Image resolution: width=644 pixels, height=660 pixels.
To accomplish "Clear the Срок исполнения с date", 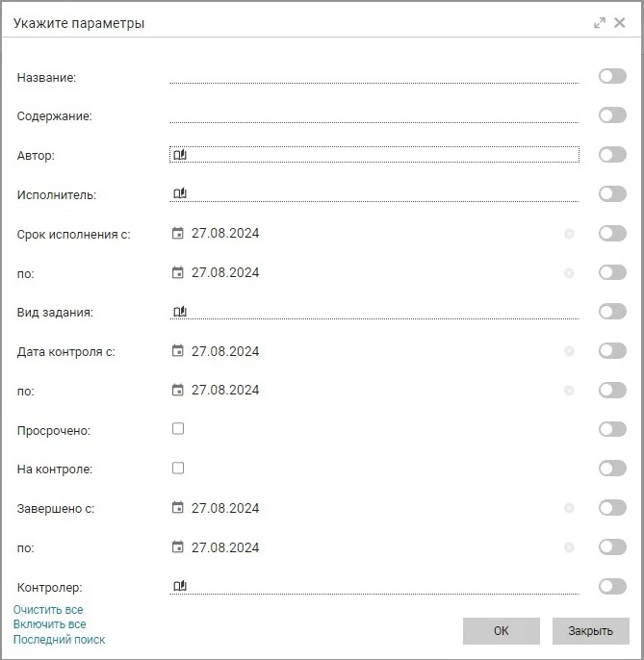I will point(569,233).
